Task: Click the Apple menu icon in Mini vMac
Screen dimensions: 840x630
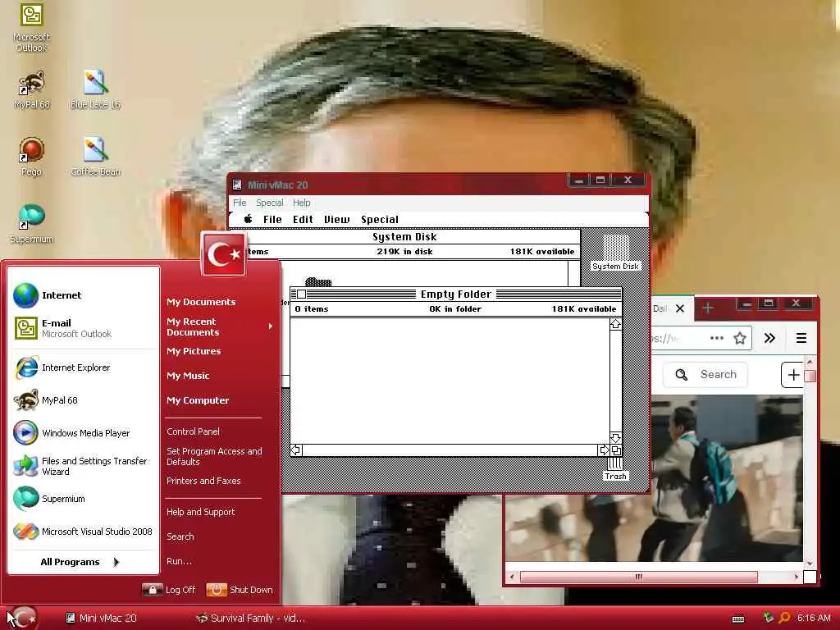Action: pyautogui.click(x=248, y=219)
